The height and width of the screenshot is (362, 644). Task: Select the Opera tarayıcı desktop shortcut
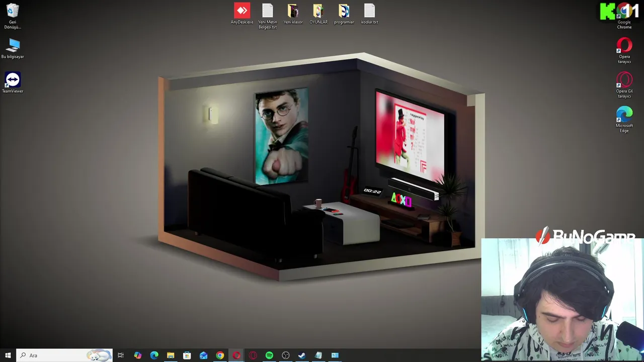coord(624,51)
